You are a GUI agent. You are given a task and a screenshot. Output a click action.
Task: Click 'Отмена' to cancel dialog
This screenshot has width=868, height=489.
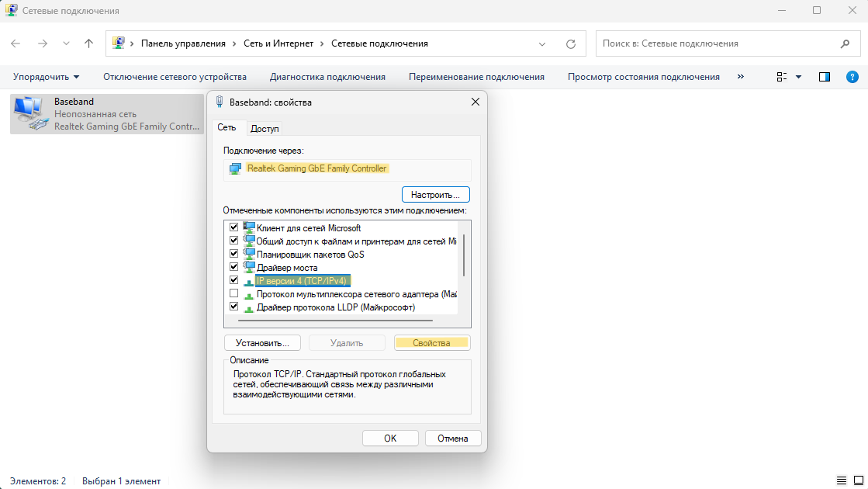point(453,438)
